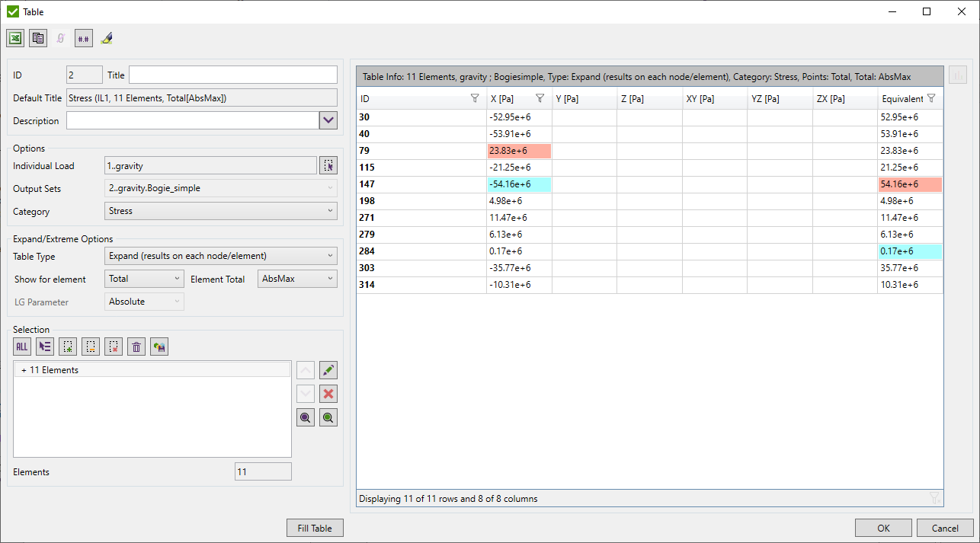Viewport: 980px width, 543px height.
Task: Open the Category dropdown showing Stress
Action: coord(220,211)
